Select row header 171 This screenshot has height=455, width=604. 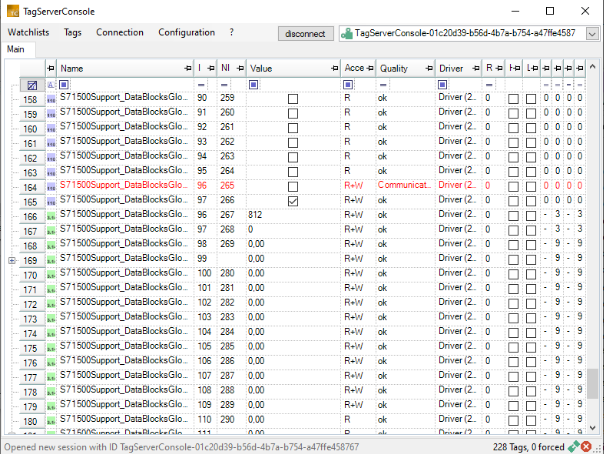click(30, 290)
